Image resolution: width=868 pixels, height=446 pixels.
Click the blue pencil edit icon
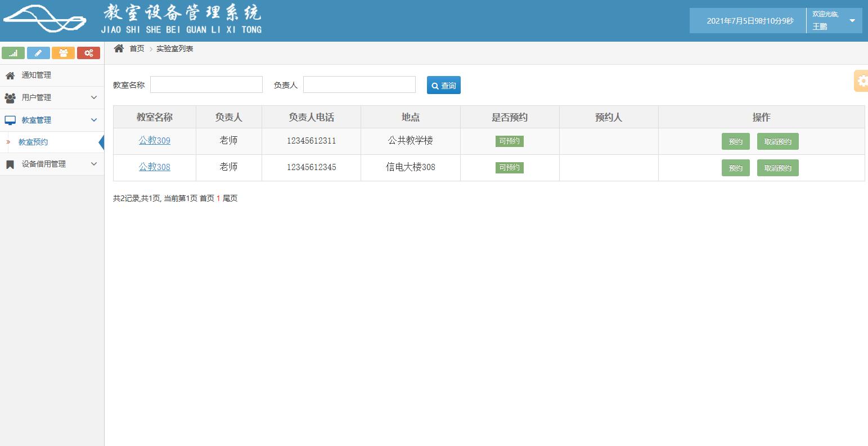(38, 52)
